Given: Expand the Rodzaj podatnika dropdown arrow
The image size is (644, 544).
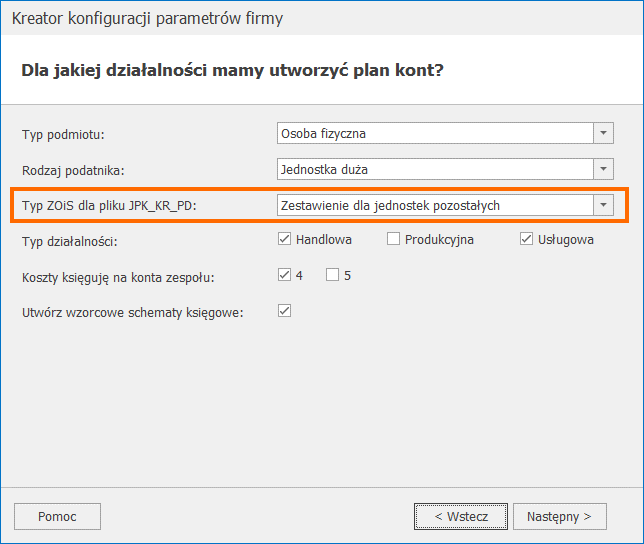Looking at the screenshot, I should click(603, 169).
